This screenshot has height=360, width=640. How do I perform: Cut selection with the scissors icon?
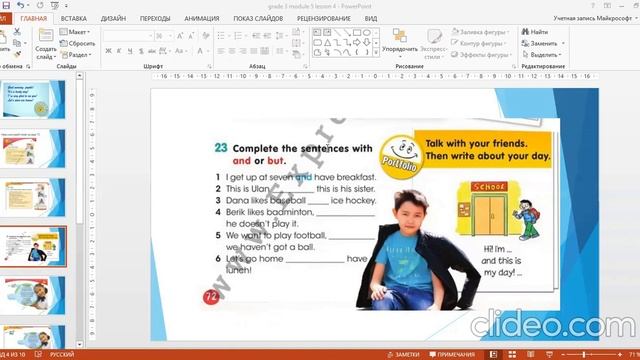click(17, 31)
